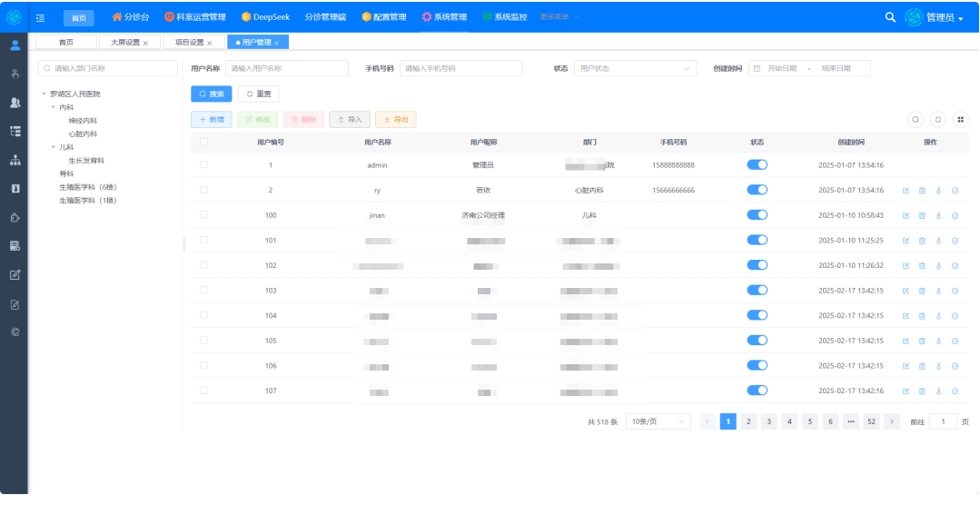Open the header search magnifier icon
This screenshot has height=505, width=980.
(890, 17)
